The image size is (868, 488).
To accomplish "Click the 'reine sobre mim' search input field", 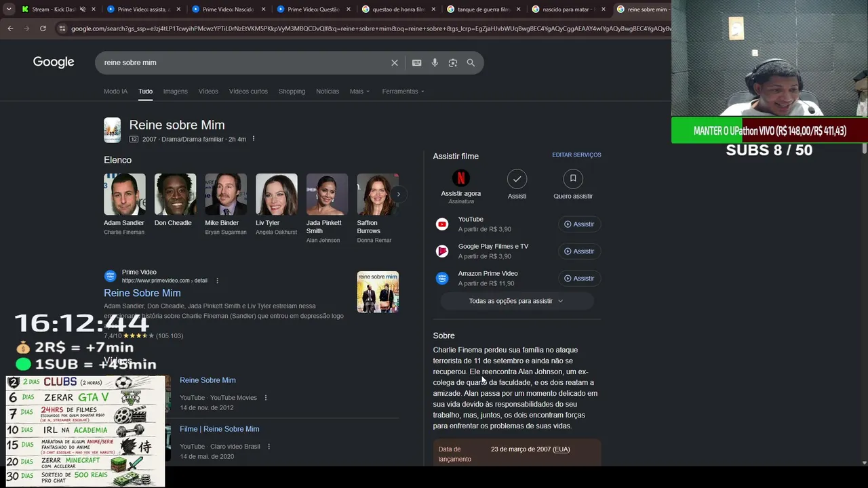I will pyautogui.click(x=244, y=63).
